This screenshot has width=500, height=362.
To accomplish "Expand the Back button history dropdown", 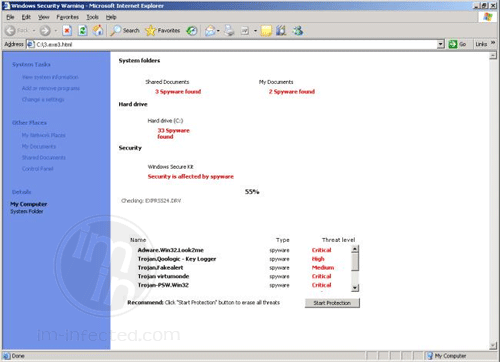I will point(34,31).
